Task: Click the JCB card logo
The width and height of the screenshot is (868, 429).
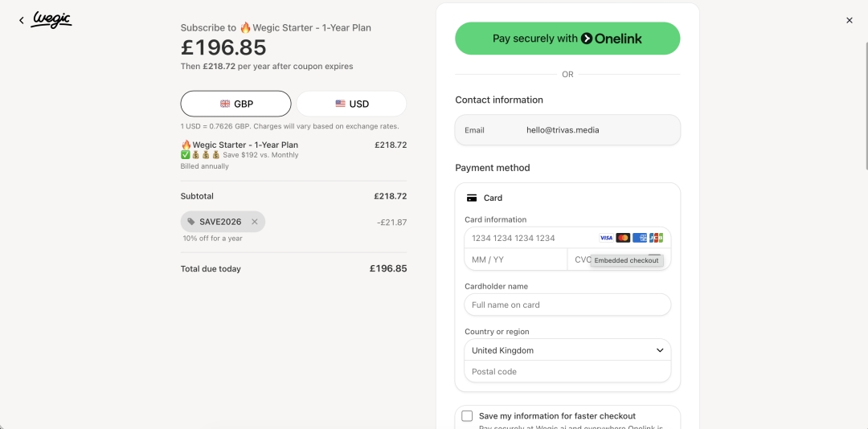Action: 656,238
